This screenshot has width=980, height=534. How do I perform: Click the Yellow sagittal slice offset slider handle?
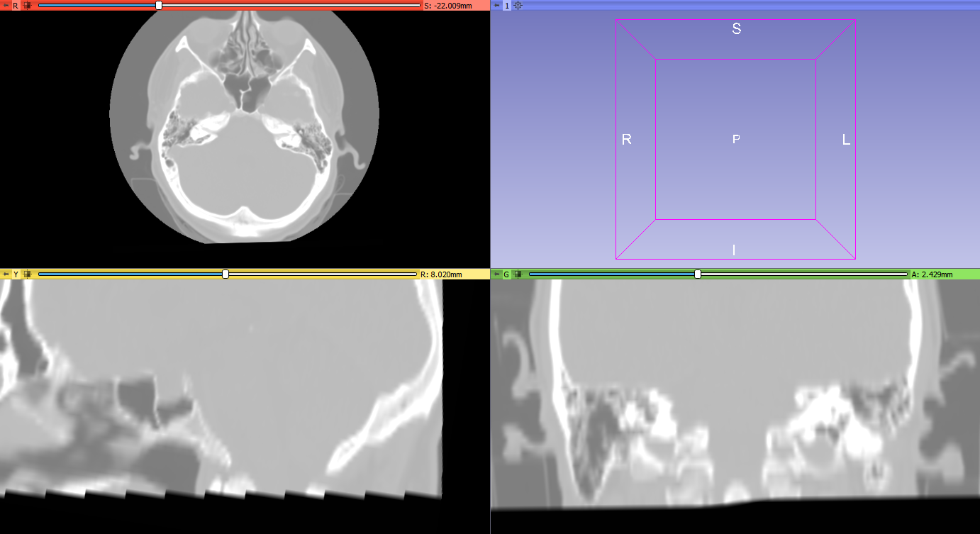(x=225, y=274)
